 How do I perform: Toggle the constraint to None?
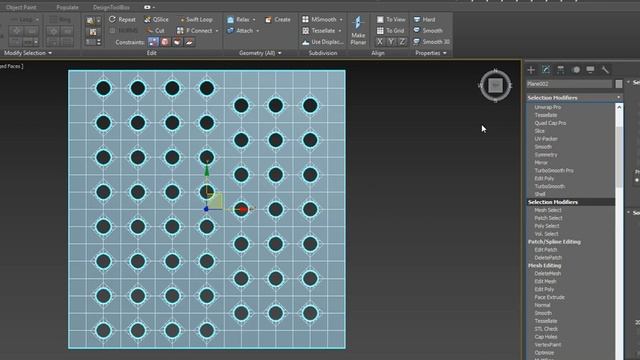(153, 42)
